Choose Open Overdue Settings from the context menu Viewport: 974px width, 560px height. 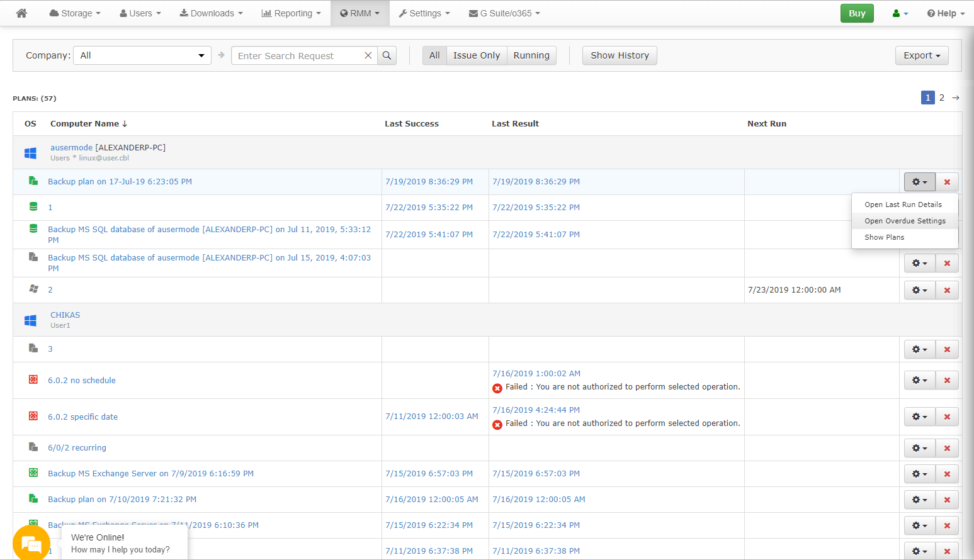905,221
